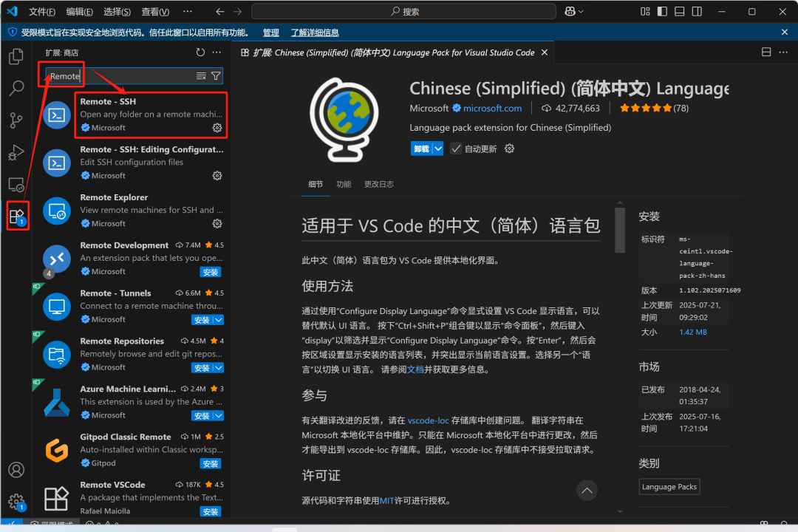Open the 文件(F) menu
The height and width of the screenshot is (532, 798).
[x=41, y=11]
